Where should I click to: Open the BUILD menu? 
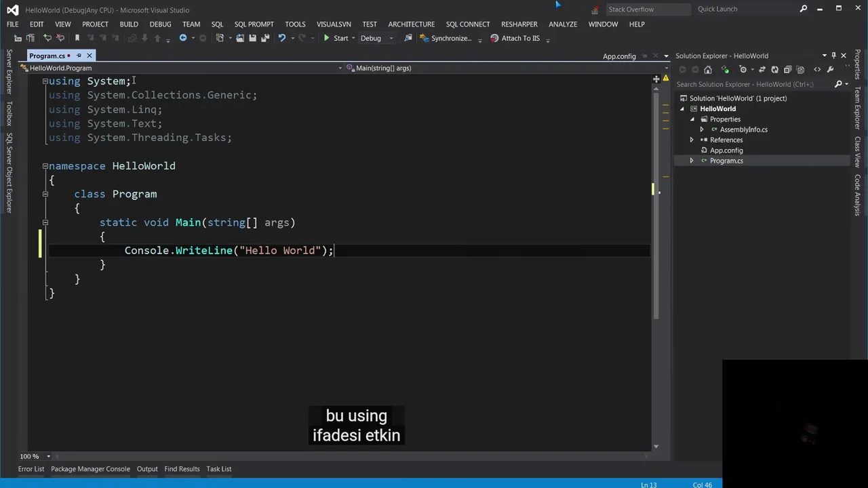click(129, 24)
